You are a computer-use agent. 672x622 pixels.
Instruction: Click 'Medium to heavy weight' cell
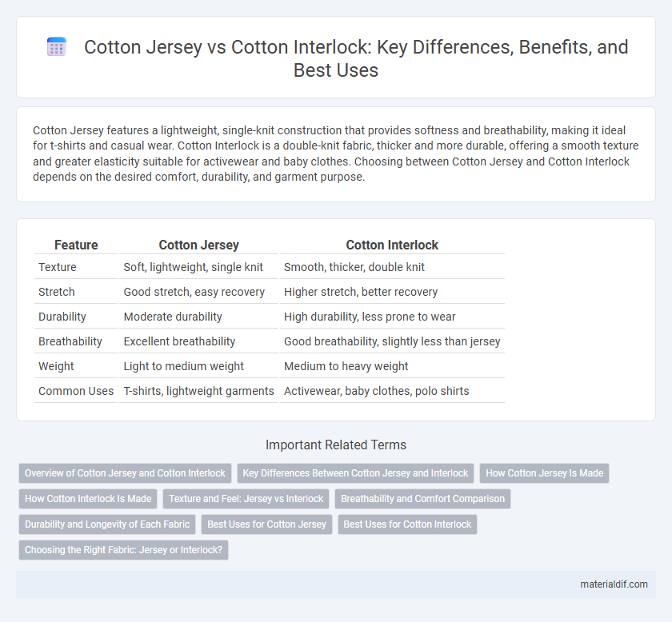pos(392,366)
